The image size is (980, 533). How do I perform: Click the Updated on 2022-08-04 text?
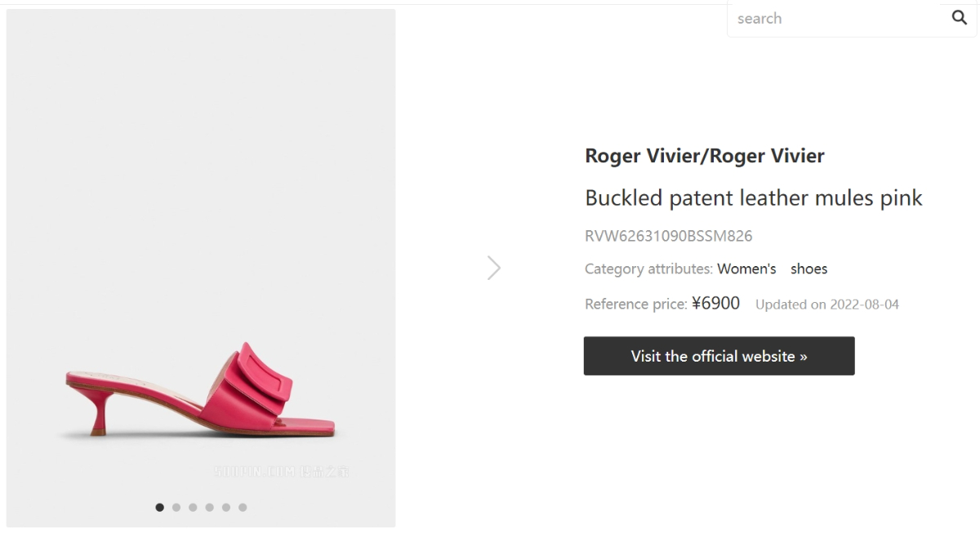click(x=826, y=304)
